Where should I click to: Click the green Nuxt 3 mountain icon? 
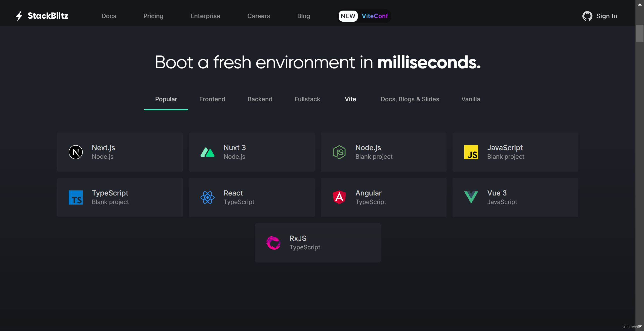[x=208, y=152]
